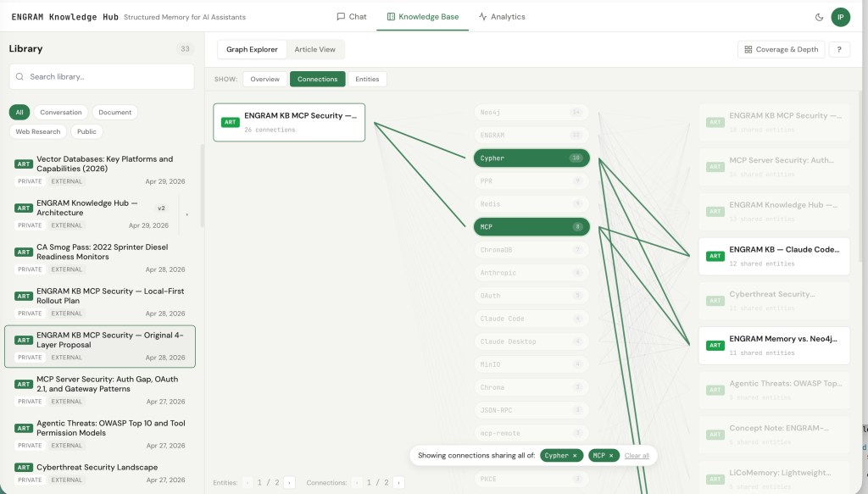Filter library by Document
868x494 pixels.
(x=115, y=113)
